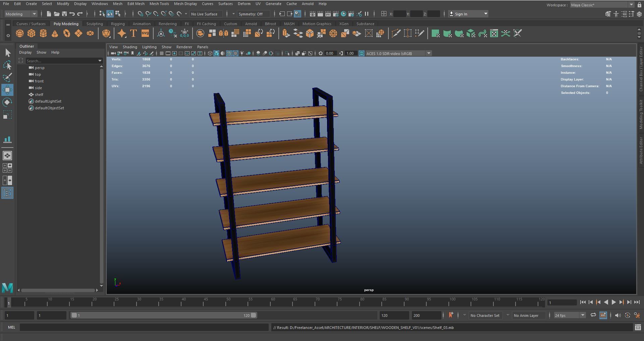Viewport: 644px width, 341px height.
Task: Click the Freeze Transformations snowflake icon
Action: pyautogui.click(x=184, y=33)
